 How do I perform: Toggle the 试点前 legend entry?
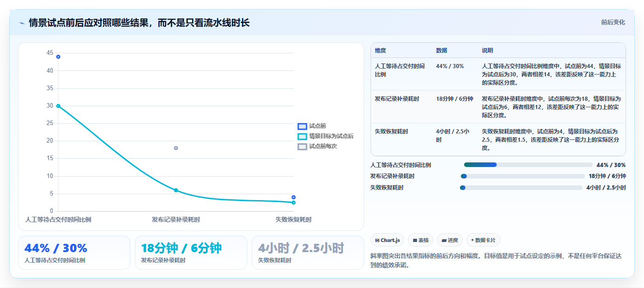click(313, 126)
